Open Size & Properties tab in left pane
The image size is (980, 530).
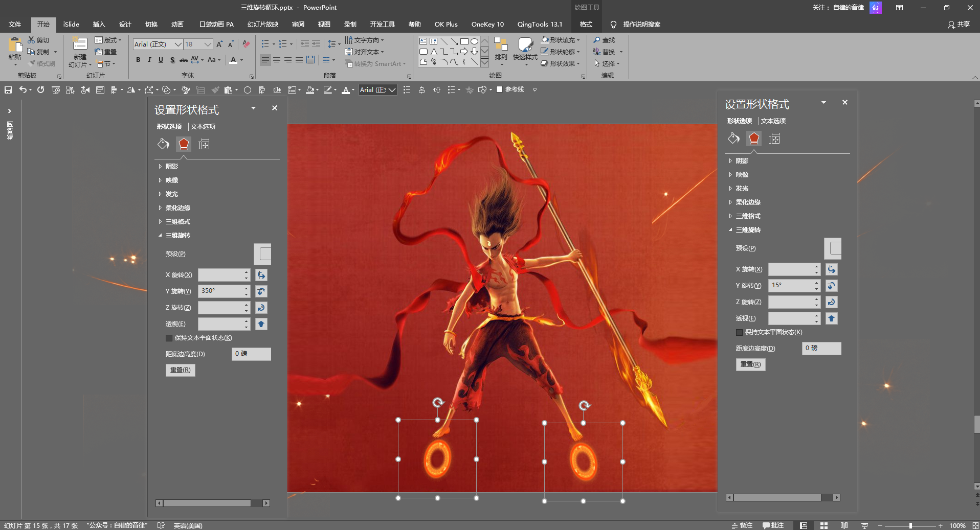coord(204,144)
